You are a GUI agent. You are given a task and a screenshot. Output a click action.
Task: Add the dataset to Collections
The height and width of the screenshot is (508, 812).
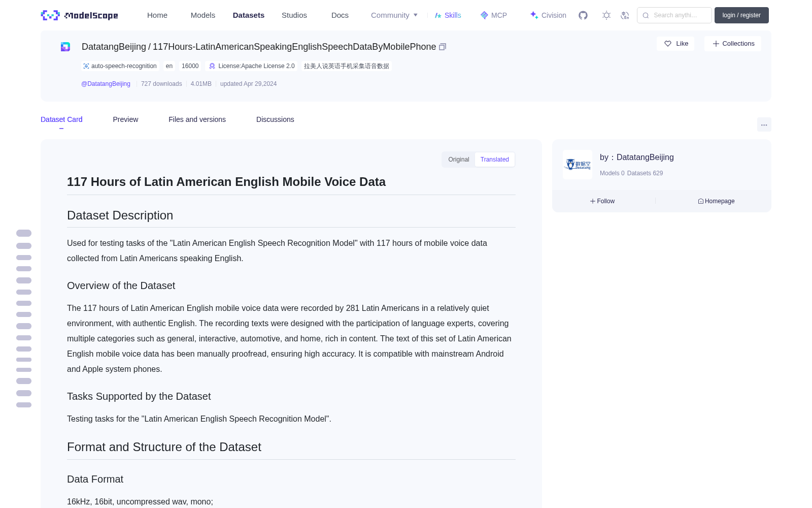tap(733, 44)
